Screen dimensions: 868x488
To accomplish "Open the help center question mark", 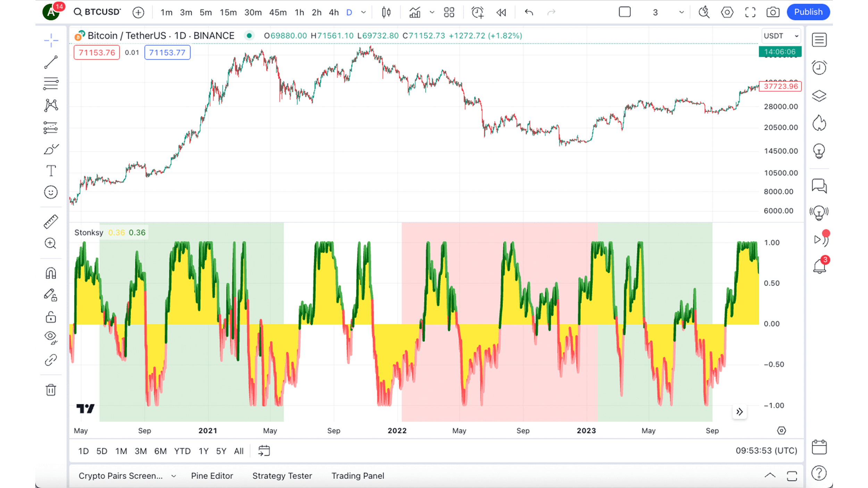I will tap(819, 473).
